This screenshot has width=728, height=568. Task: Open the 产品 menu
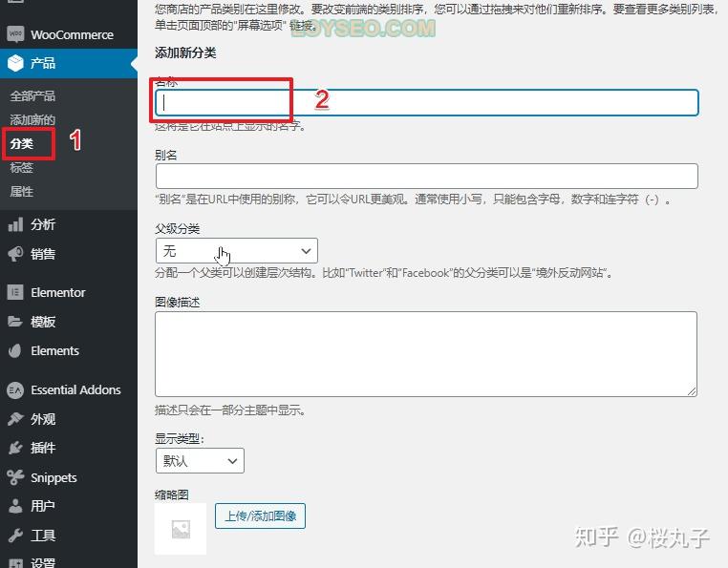43,63
